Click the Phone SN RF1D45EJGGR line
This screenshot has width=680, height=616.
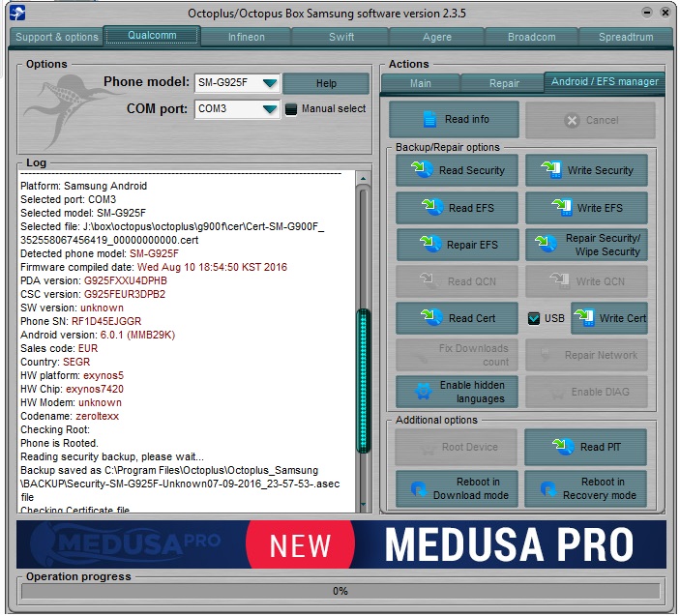[x=80, y=321]
